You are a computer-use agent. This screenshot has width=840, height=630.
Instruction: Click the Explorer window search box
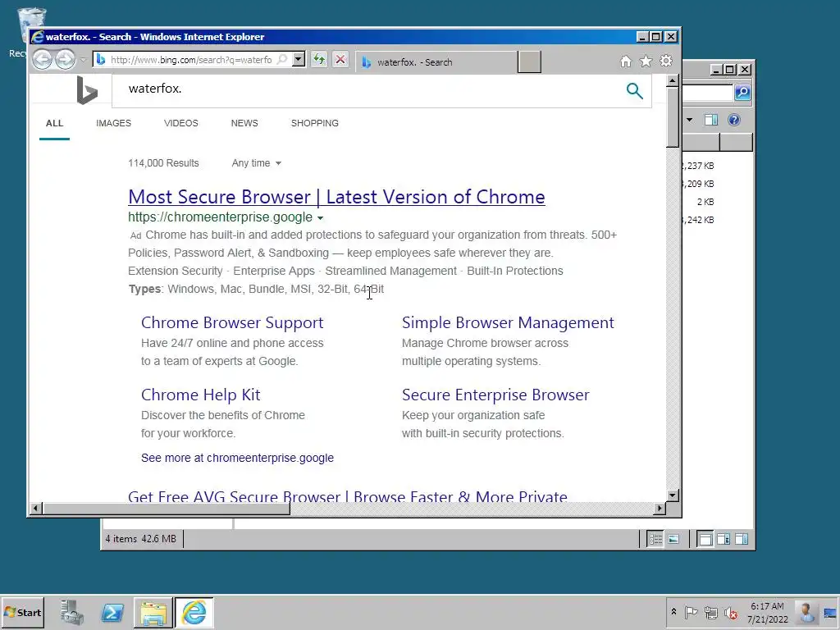click(707, 93)
